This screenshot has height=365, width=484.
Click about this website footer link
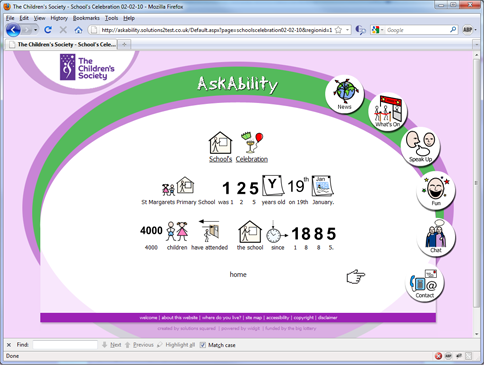click(x=180, y=318)
